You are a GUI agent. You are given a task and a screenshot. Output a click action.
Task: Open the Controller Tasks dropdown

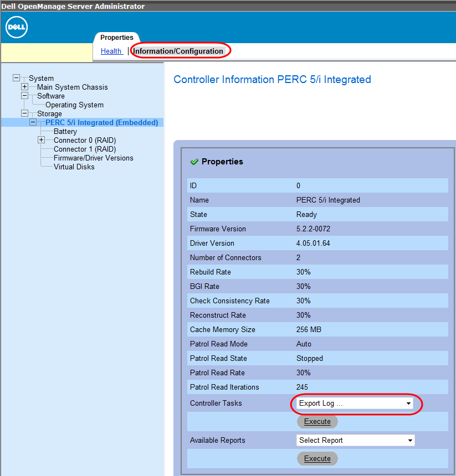[355, 403]
